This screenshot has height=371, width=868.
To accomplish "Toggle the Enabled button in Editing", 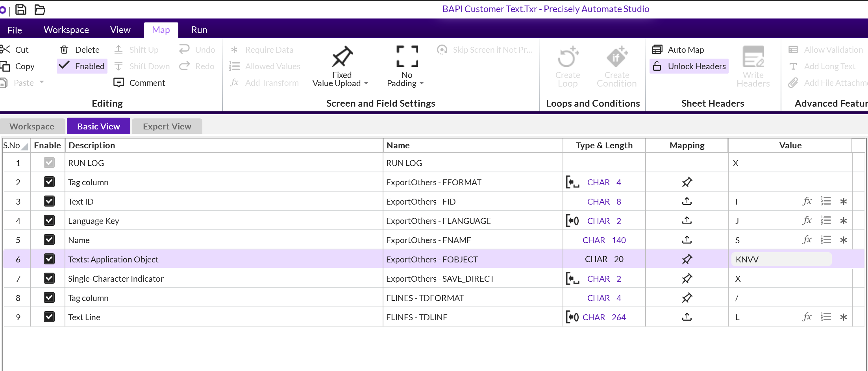I will click(82, 66).
